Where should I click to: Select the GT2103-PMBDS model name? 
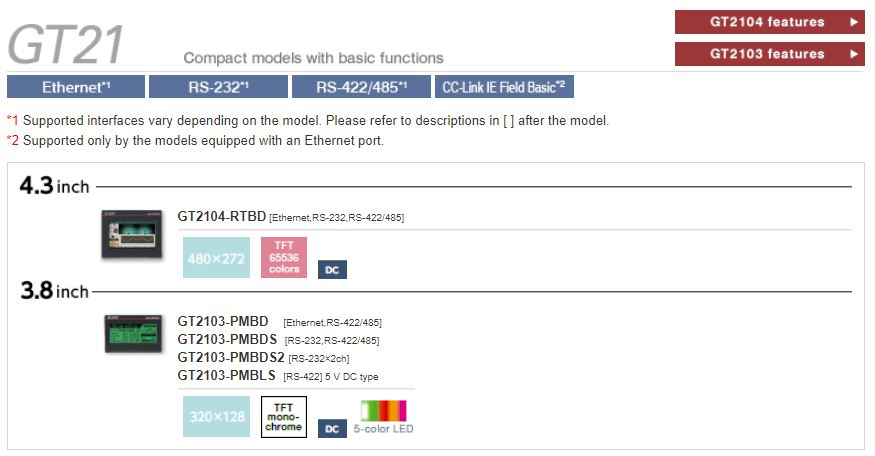(227, 339)
